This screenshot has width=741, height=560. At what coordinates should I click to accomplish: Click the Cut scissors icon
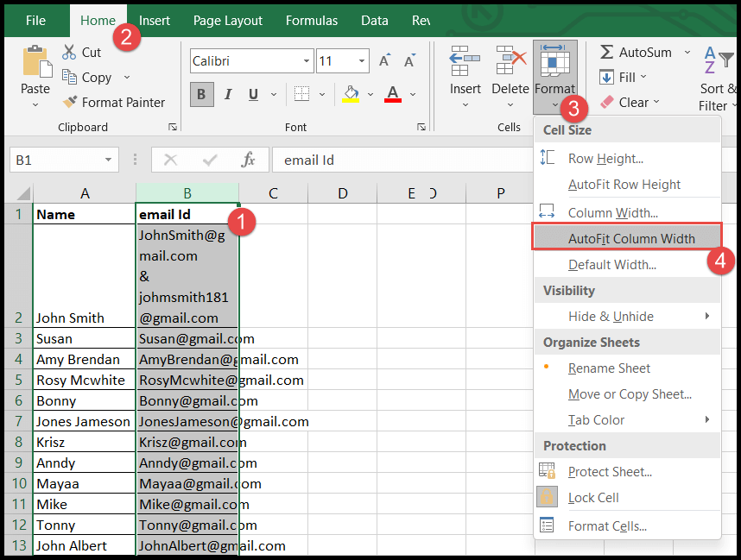pos(69,52)
